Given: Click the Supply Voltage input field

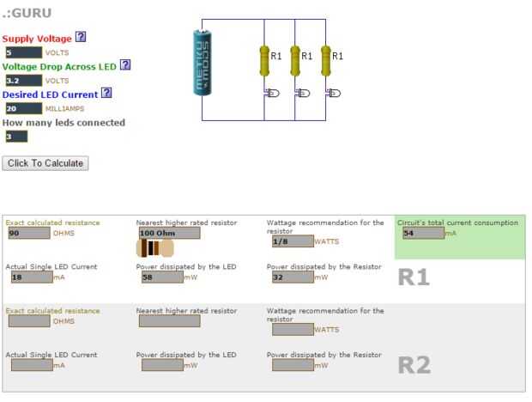Looking at the screenshot, I should (x=24, y=52).
